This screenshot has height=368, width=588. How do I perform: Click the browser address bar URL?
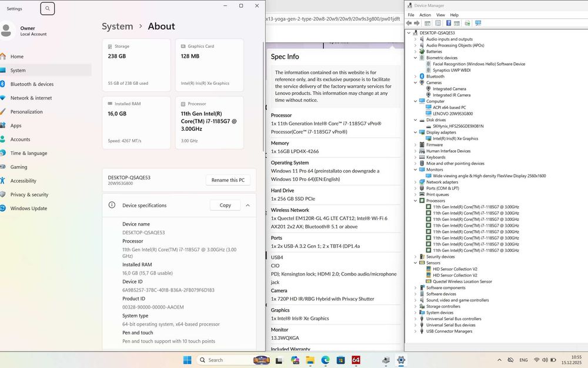coord(333,19)
